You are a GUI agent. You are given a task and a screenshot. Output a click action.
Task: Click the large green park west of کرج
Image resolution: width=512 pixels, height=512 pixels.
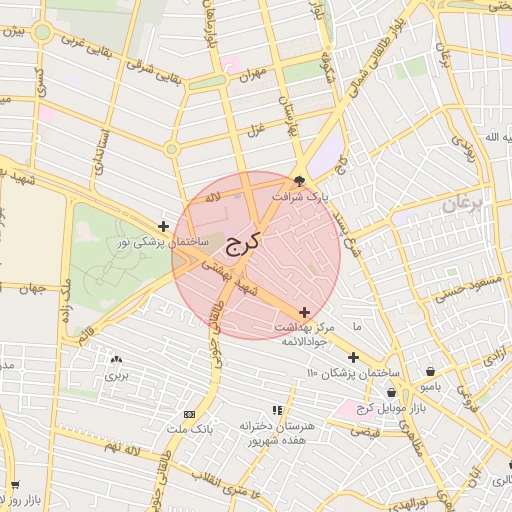117,260
